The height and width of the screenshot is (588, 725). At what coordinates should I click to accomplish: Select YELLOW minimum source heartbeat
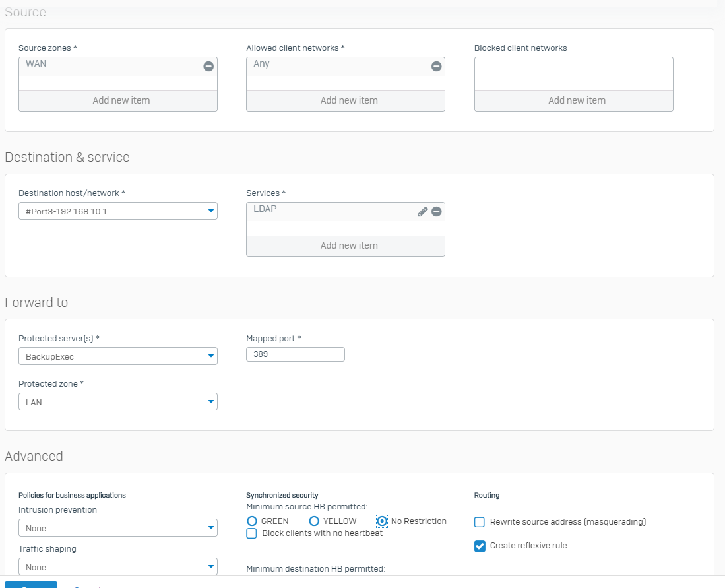point(314,521)
